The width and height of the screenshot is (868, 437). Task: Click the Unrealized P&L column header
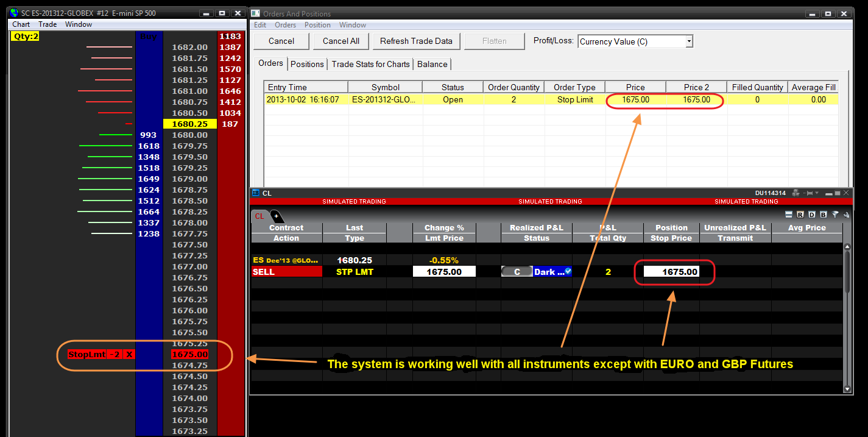(x=735, y=227)
